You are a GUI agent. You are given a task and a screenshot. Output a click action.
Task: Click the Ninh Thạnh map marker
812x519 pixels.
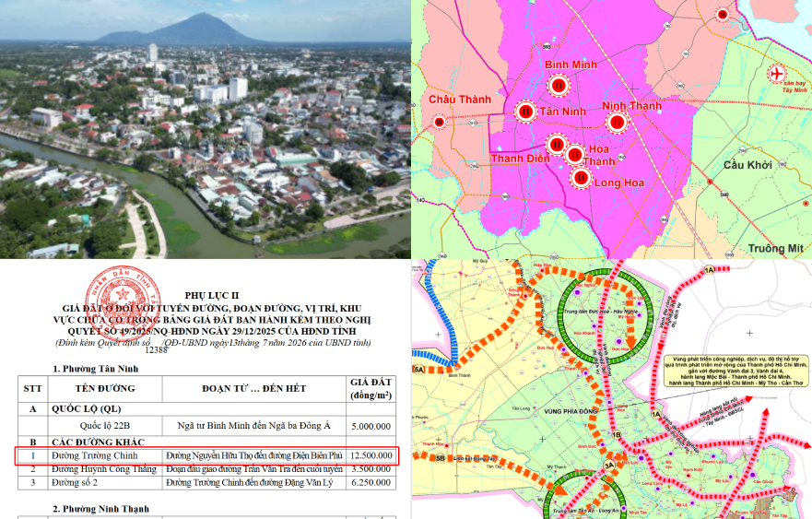coord(617,123)
